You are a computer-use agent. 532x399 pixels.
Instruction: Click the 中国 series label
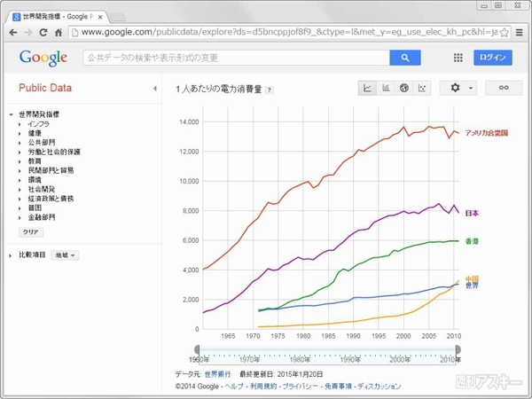(x=472, y=279)
